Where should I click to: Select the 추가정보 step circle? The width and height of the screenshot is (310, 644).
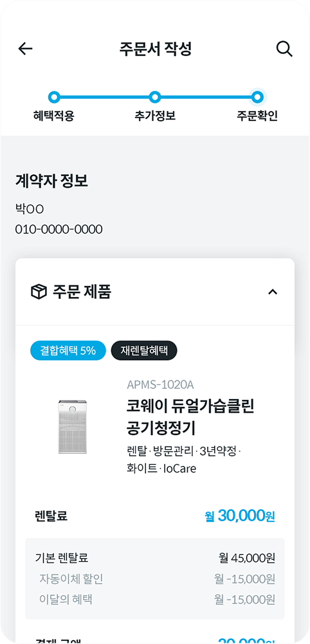click(x=154, y=97)
